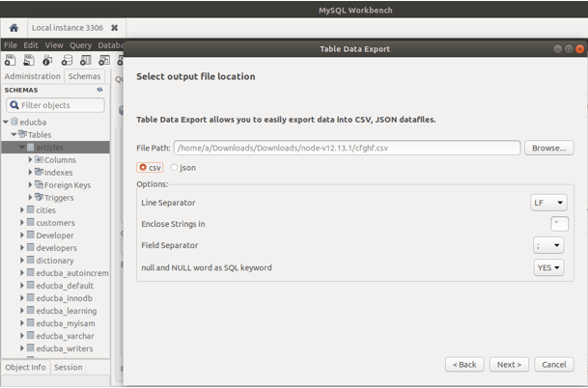Click the educba_varchar table icon
588x388 pixels.
coord(31,336)
